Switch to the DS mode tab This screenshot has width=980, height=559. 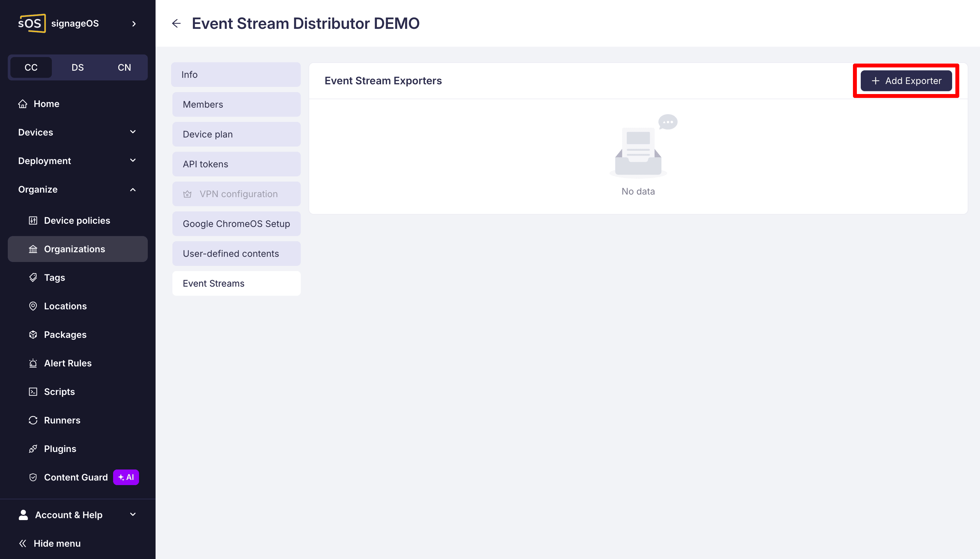click(x=77, y=67)
